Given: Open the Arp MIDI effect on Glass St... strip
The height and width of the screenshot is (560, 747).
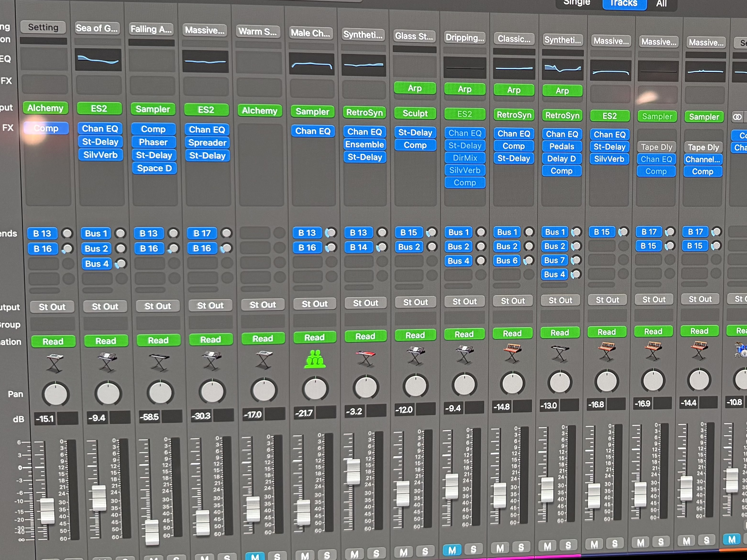Looking at the screenshot, I should click(x=415, y=88).
